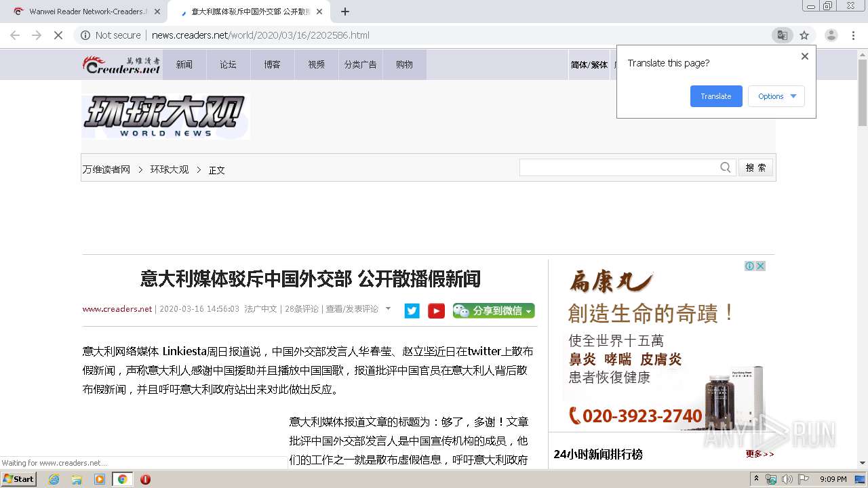Click the ad info icon
Viewport: 868px width, 488px height.
[750, 266]
